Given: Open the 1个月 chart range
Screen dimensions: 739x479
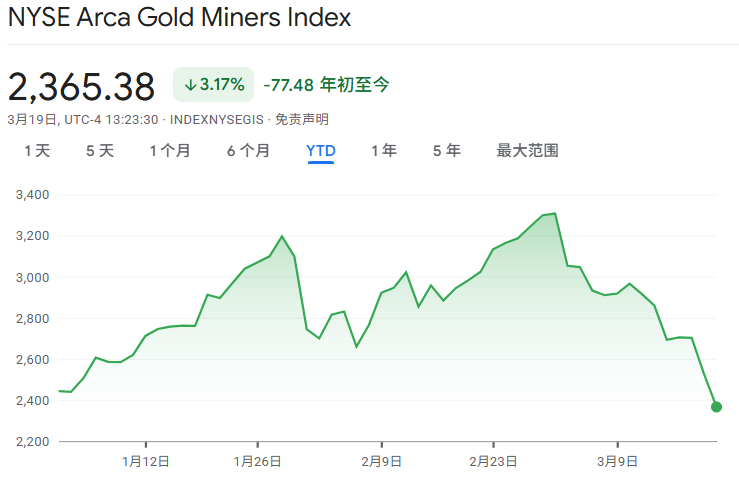Looking at the screenshot, I should point(170,151).
